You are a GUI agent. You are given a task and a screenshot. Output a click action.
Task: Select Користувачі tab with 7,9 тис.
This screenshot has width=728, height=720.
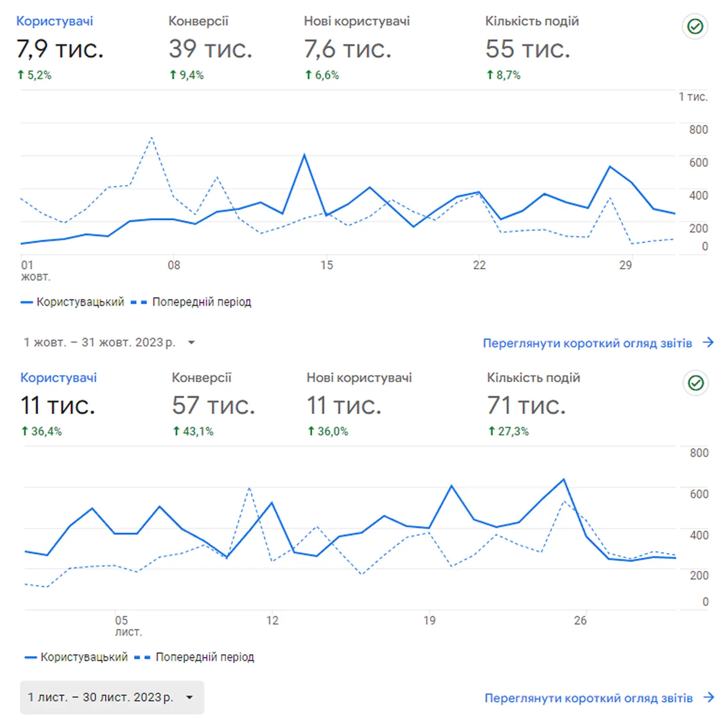(x=60, y=47)
